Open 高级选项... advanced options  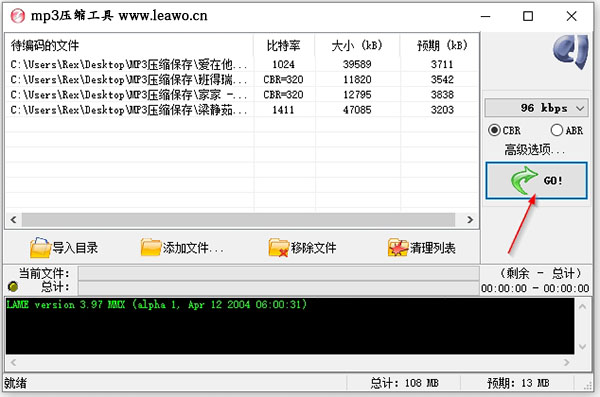535,150
